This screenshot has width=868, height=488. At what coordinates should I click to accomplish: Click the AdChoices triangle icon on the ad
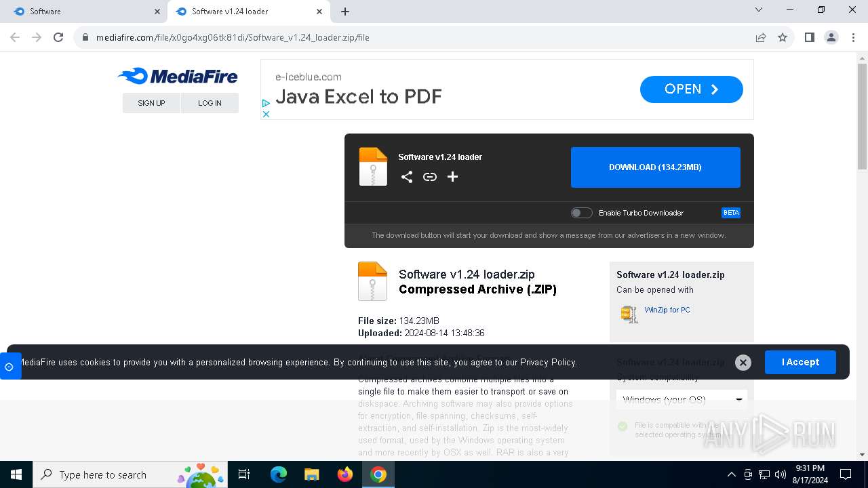(267, 104)
